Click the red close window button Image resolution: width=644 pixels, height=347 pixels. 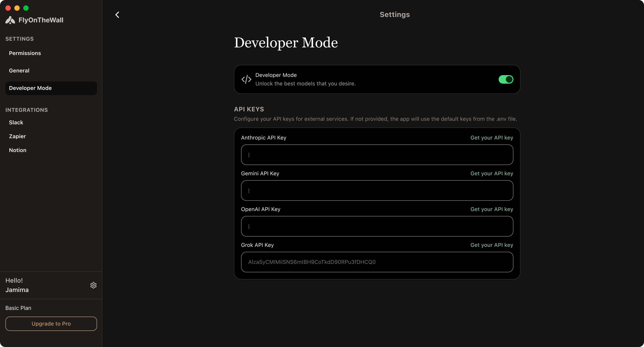pos(8,8)
